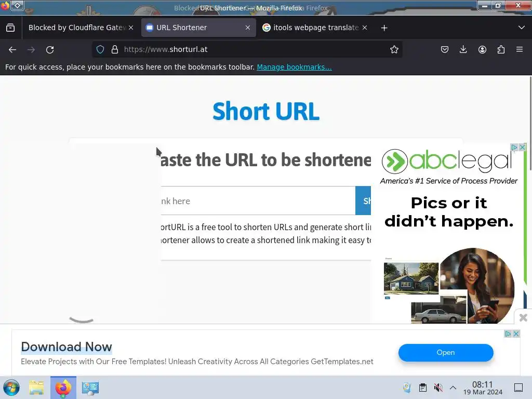Open Firefox account icon
Image resolution: width=532 pixels, height=399 pixels.
482,49
